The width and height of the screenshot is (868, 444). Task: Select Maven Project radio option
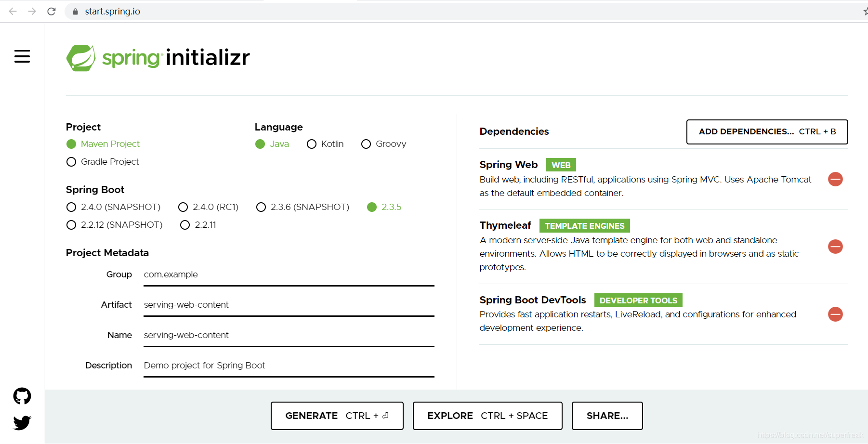click(x=103, y=144)
